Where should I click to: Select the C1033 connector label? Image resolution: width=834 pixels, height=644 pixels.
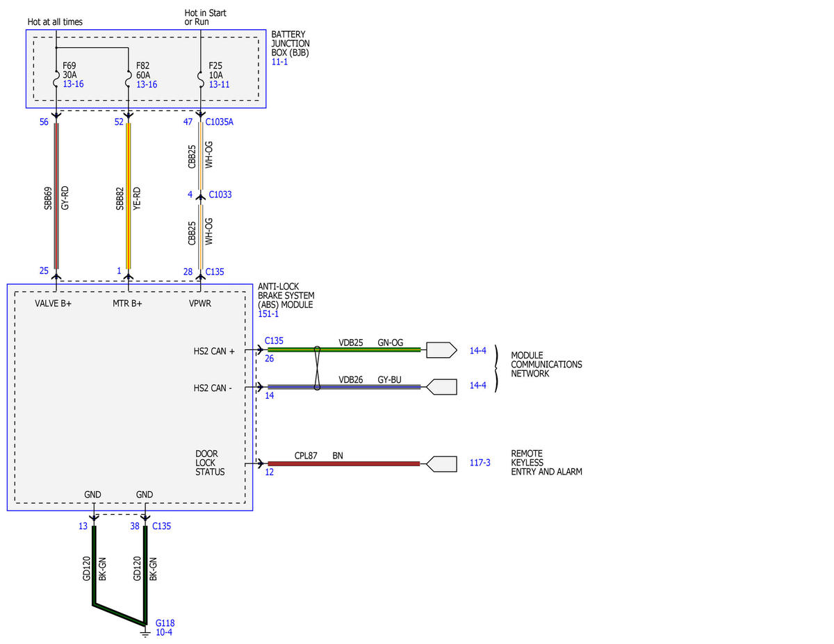[219, 195]
